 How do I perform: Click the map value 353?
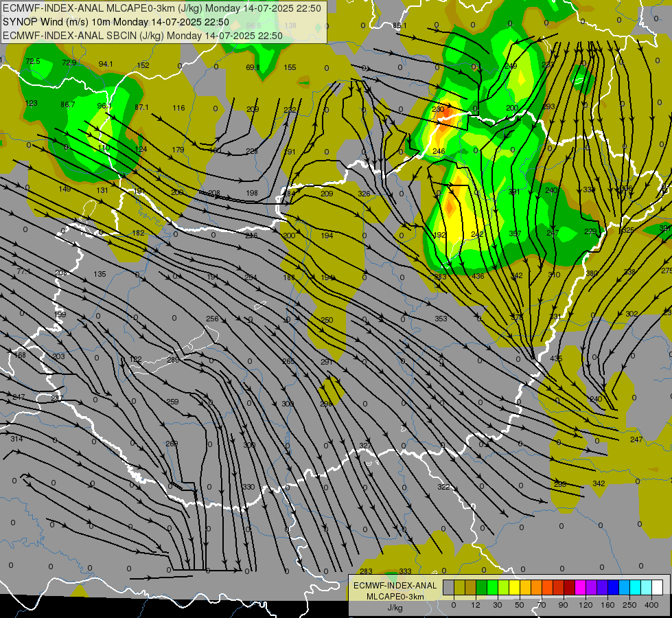(441, 318)
